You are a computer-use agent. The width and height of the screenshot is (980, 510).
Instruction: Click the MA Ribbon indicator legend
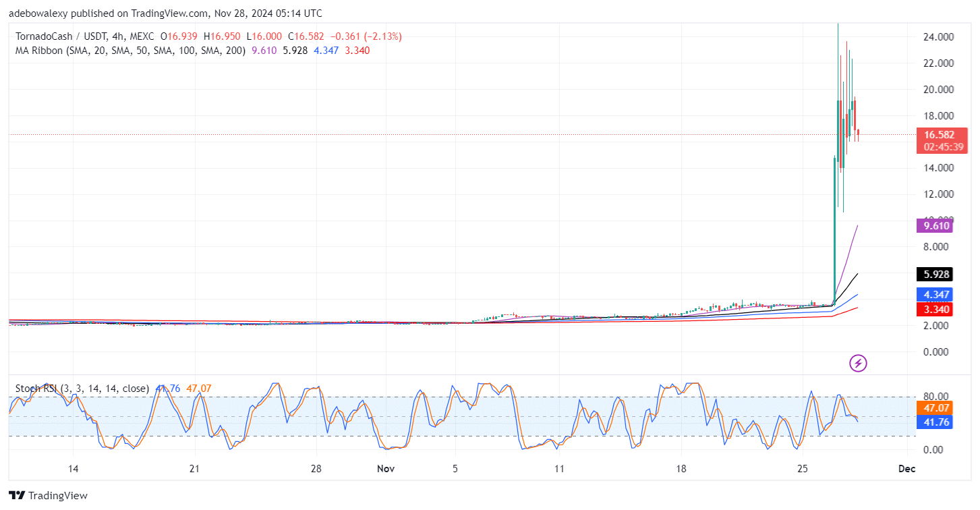131,51
